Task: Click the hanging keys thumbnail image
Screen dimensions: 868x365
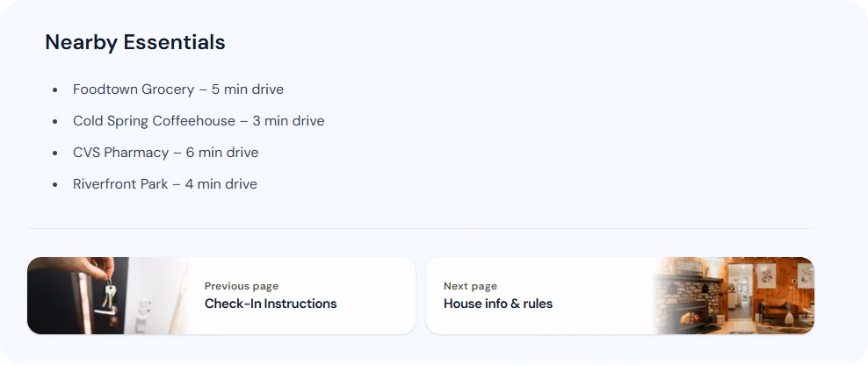Action: (x=108, y=296)
